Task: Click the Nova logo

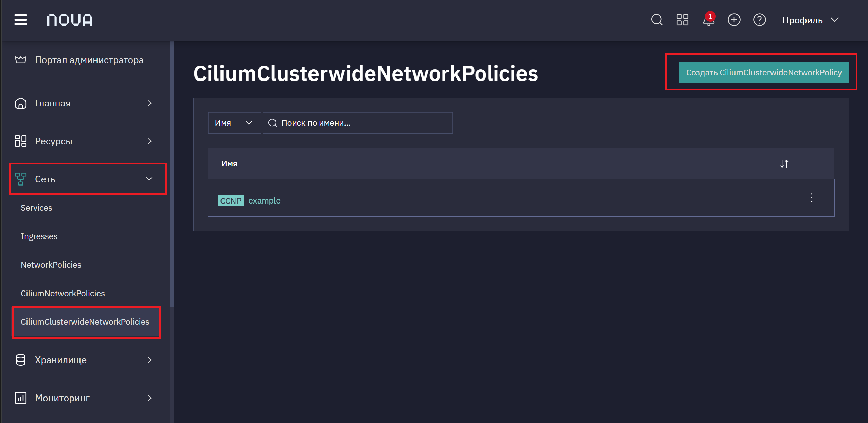Action: (70, 20)
